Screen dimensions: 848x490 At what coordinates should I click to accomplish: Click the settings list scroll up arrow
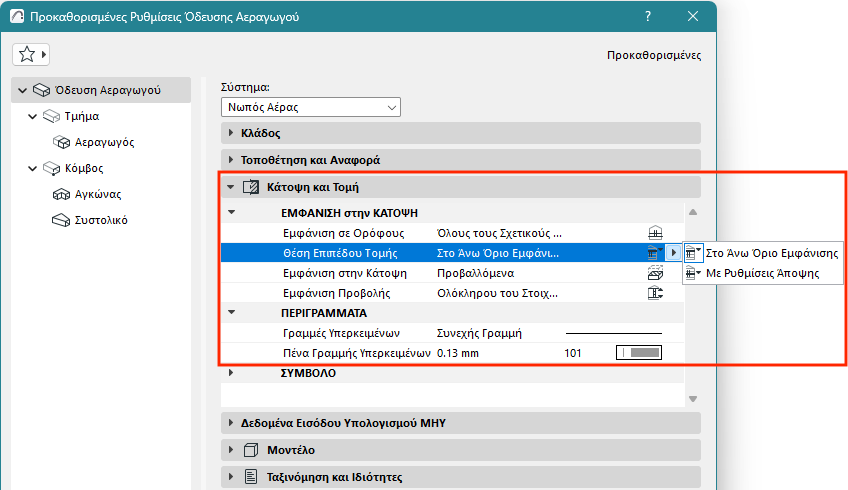pos(693,213)
